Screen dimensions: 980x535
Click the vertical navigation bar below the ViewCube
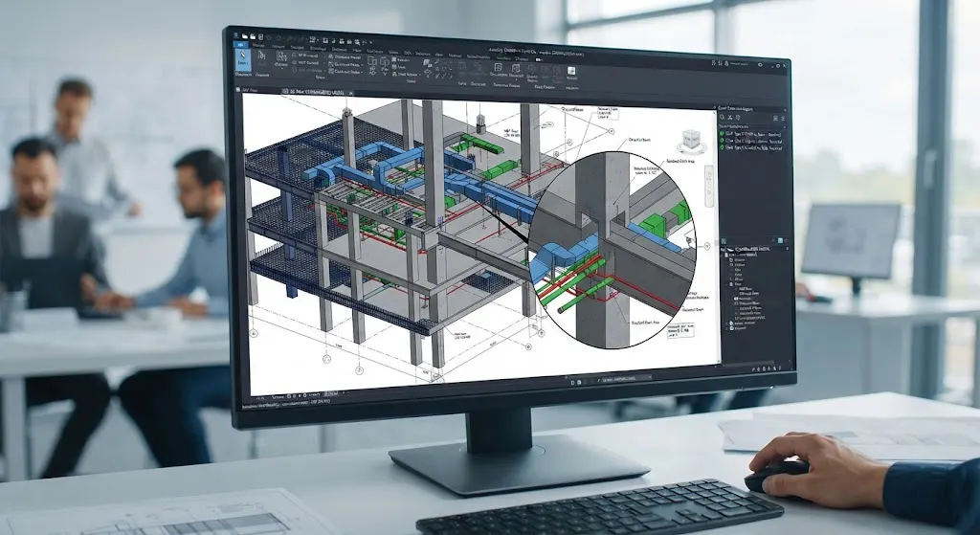(709, 187)
